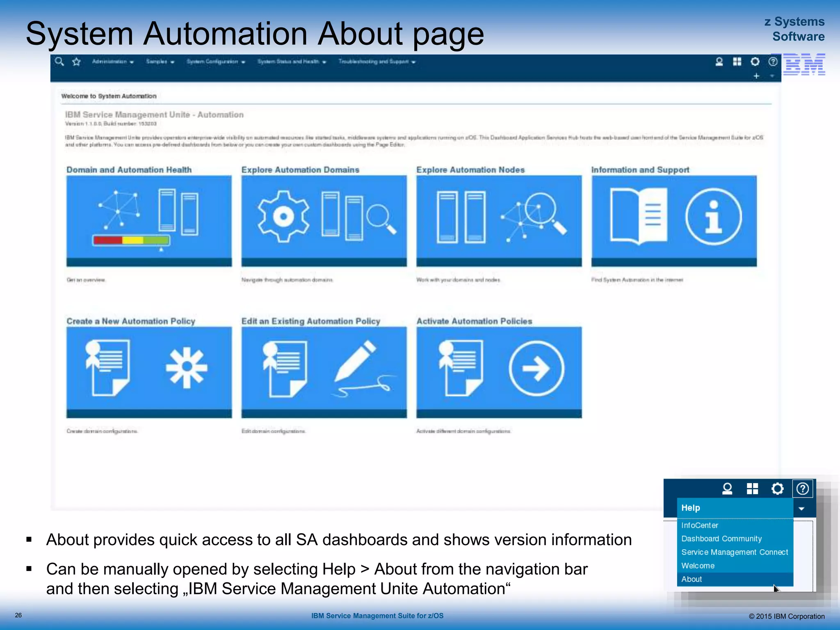Open the System Status and Health menu
The height and width of the screenshot is (630, 840).
[292, 62]
